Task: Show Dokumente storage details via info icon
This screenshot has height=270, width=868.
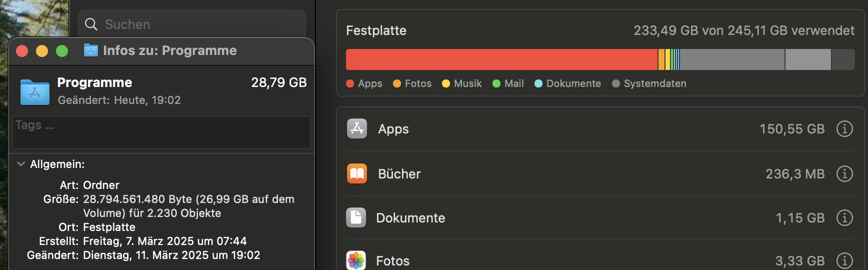Action: coord(844,218)
